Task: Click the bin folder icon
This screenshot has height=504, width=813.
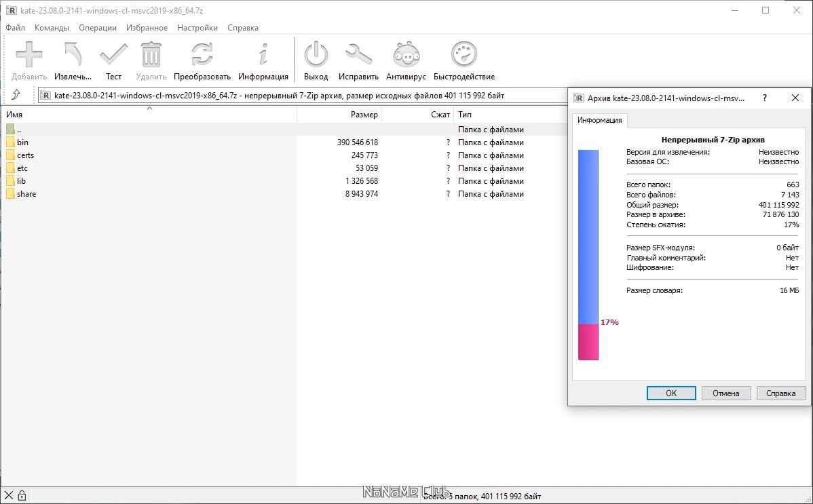Action: [10, 142]
